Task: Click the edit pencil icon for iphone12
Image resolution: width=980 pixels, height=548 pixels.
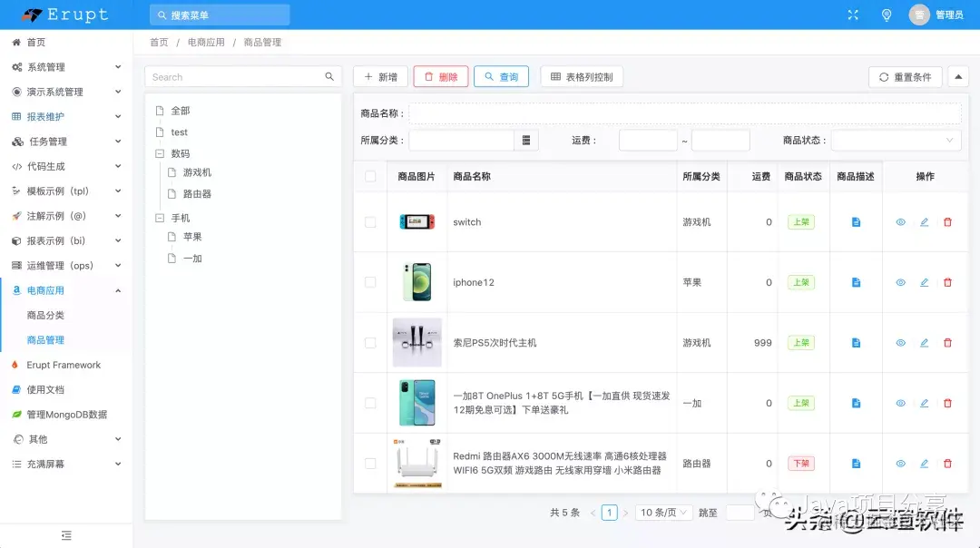Action: click(x=924, y=282)
